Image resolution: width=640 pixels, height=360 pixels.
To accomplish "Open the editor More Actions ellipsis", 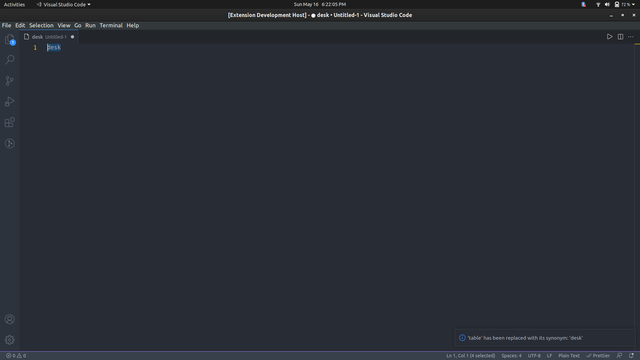I will 631,37.
